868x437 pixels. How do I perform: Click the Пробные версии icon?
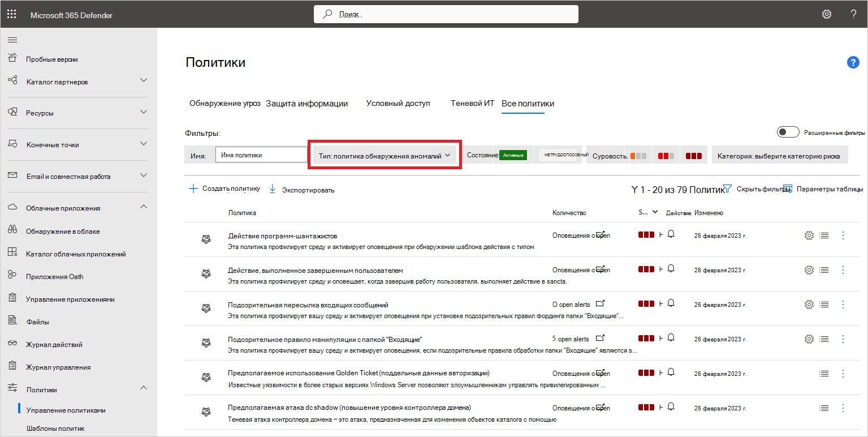[12, 58]
